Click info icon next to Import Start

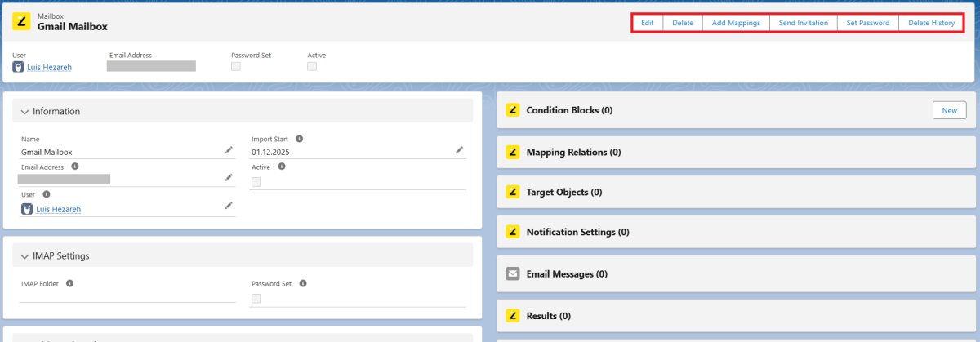pyautogui.click(x=300, y=139)
